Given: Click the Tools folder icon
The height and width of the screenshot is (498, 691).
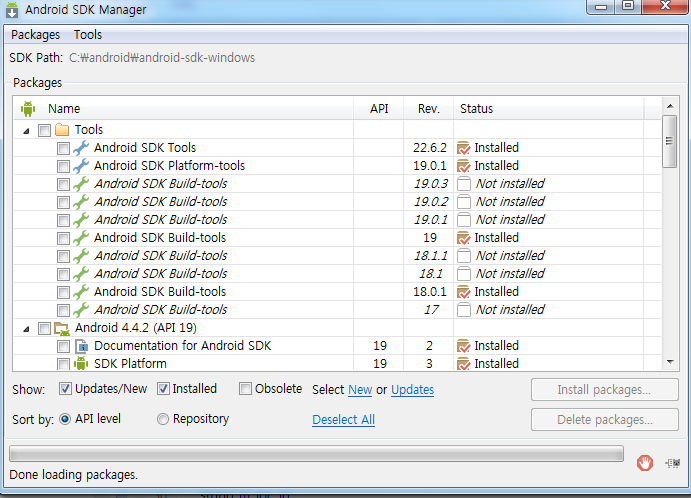Looking at the screenshot, I should pos(62,130).
